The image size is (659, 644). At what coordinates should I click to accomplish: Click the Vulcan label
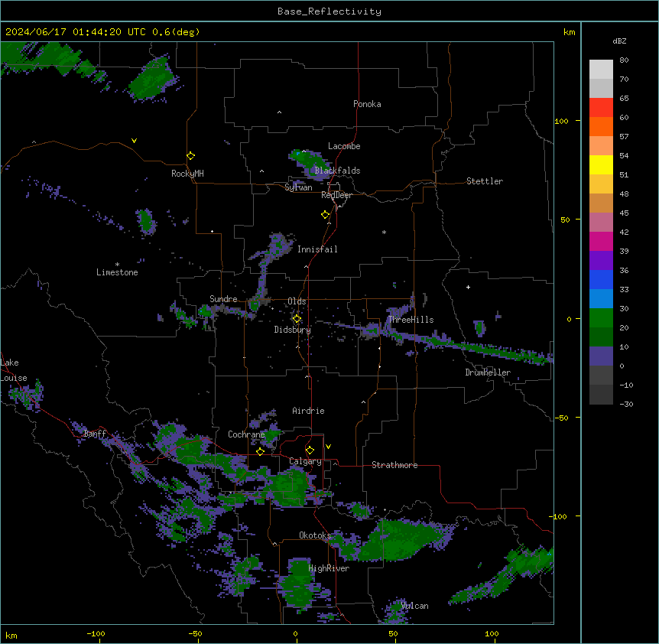pos(415,606)
